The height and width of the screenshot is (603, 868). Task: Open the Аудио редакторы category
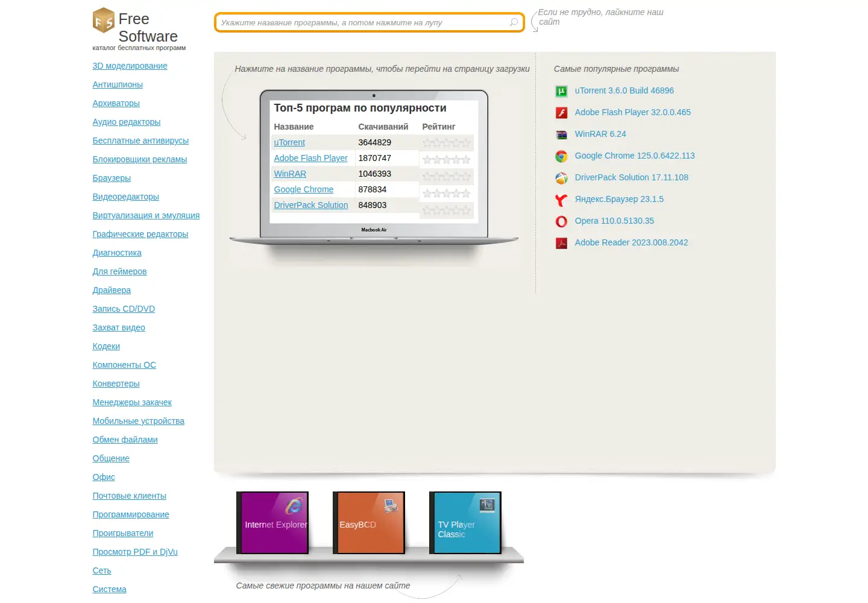(127, 122)
